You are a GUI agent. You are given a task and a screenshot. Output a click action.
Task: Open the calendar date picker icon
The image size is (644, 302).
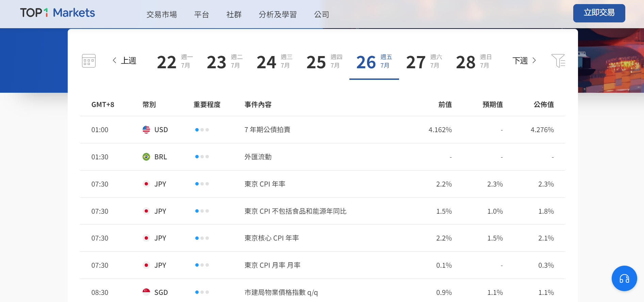89,61
